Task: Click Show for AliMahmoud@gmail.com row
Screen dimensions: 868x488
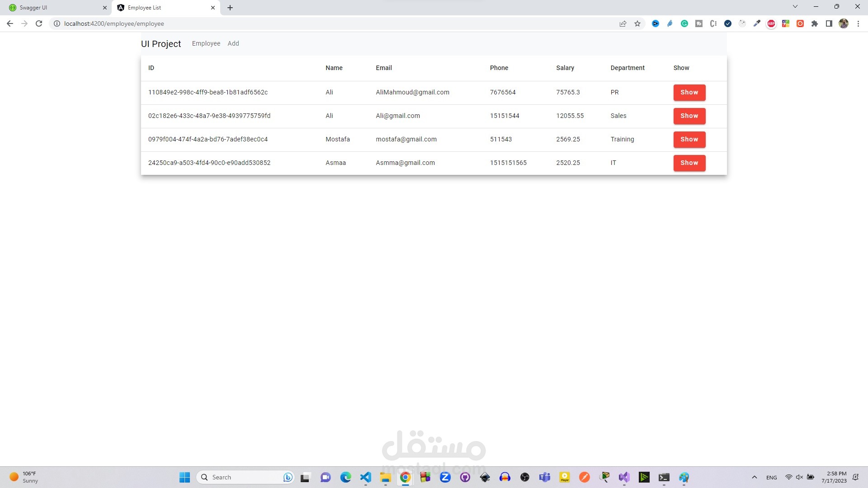Action: point(689,92)
